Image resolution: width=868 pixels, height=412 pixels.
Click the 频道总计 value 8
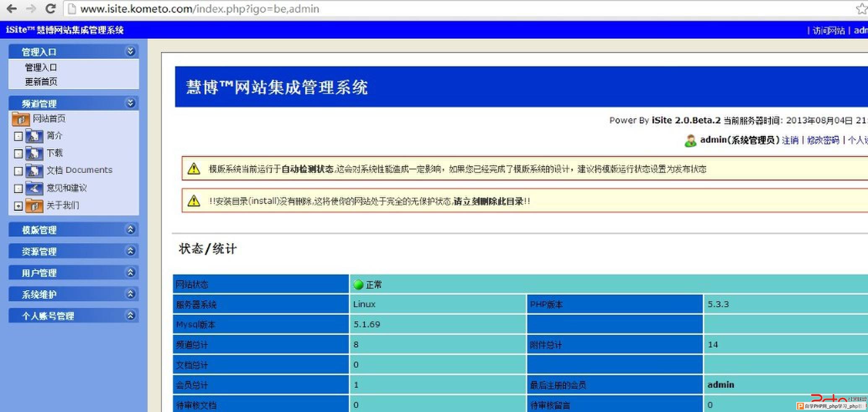pyautogui.click(x=356, y=344)
